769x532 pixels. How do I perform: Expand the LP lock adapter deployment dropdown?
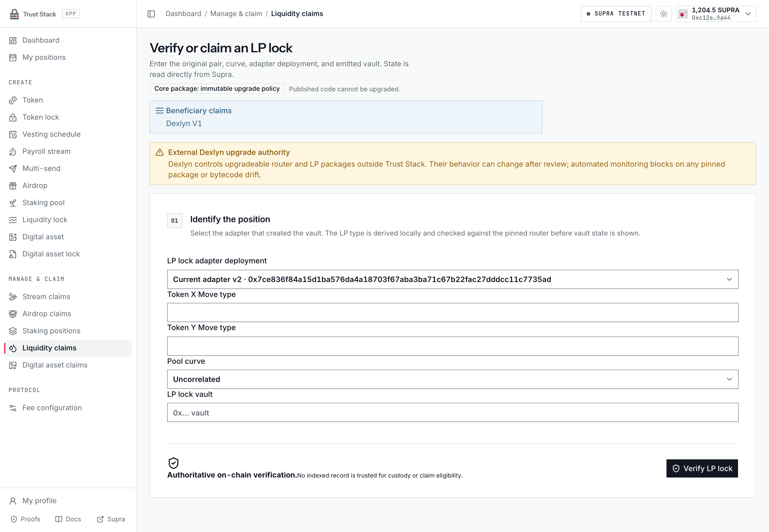(453, 279)
